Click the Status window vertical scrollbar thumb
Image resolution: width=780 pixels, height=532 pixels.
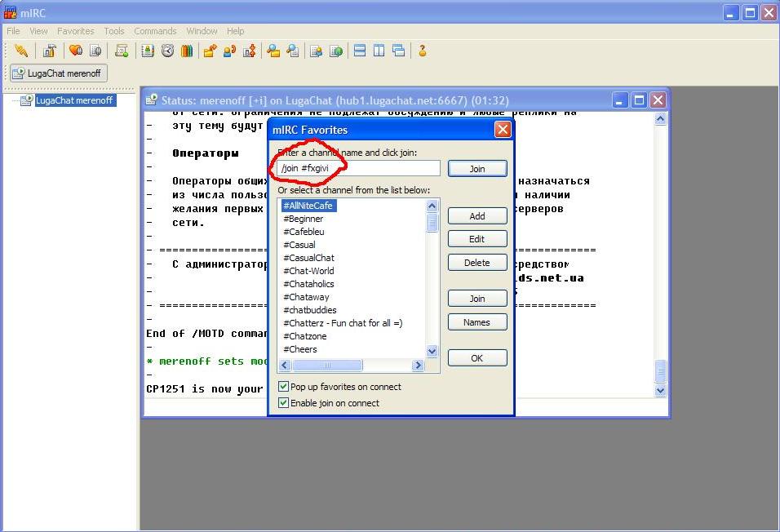(x=660, y=370)
